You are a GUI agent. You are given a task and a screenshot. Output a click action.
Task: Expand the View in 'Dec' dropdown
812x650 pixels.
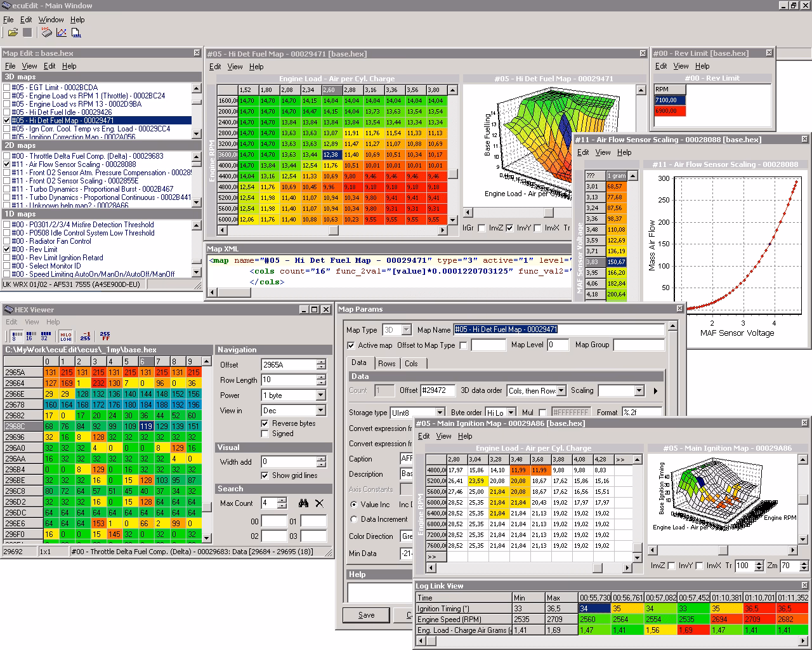coord(320,411)
